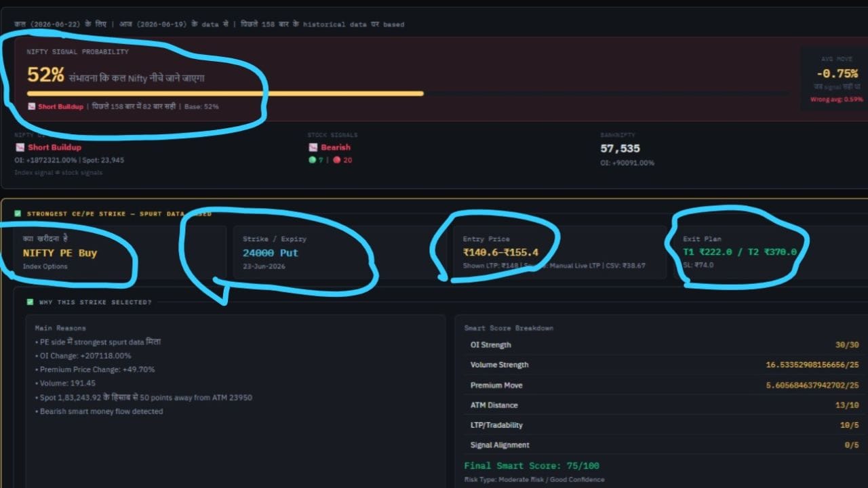Click the PE side strongest spurt data reason
Screen dimensions: 868x488
98,342
